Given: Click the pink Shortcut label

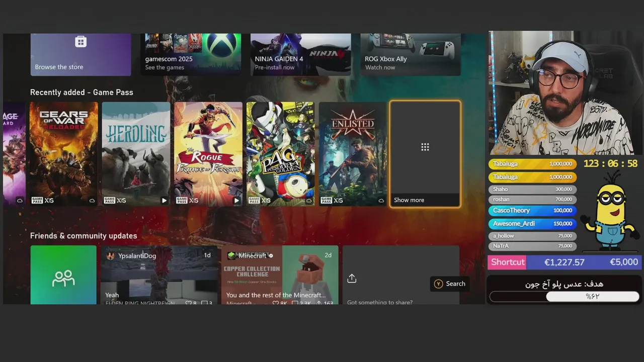Looking at the screenshot, I should [x=508, y=262].
